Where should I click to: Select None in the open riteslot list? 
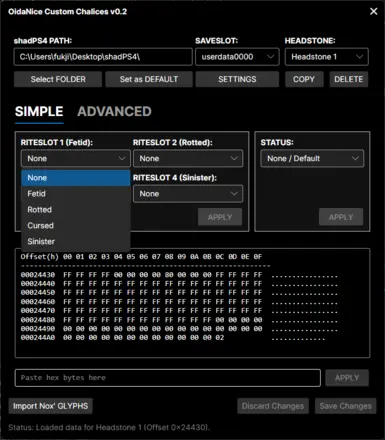point(76,178)
